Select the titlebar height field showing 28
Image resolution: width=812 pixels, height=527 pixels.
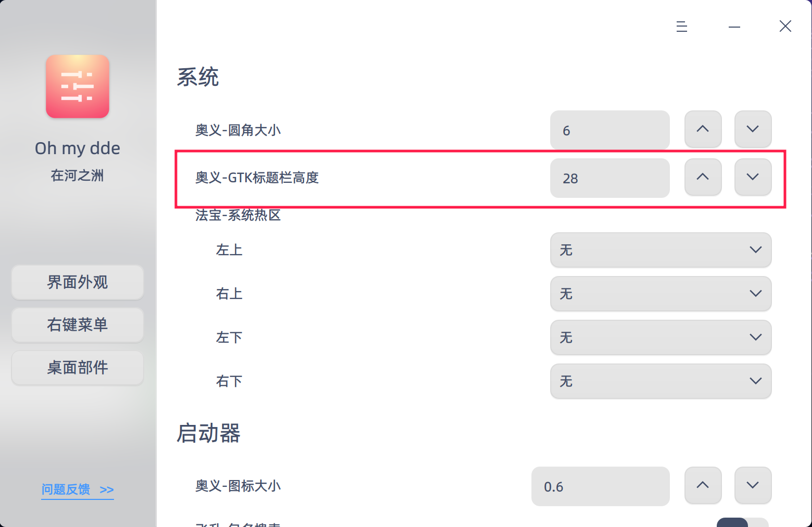click(610, 178)
